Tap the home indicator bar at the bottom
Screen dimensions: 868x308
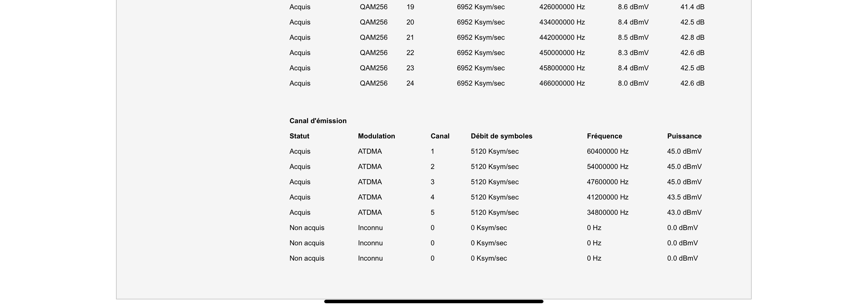(x=434, y=302)
